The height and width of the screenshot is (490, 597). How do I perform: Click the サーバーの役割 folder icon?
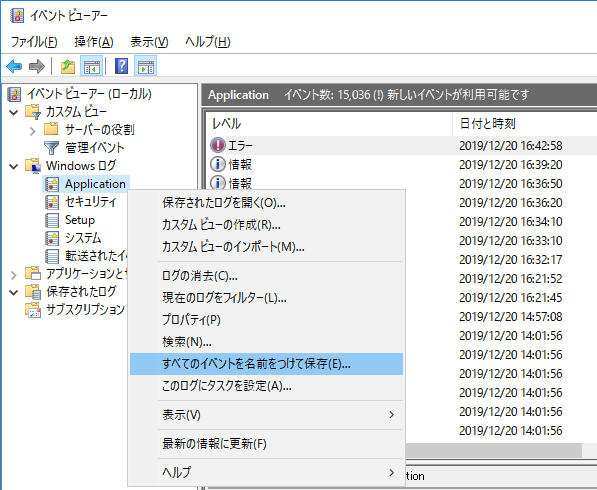point(51,129)
